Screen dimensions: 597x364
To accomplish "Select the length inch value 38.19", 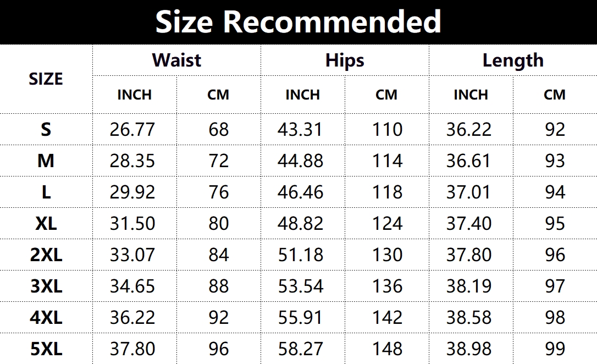I will 469,286.
